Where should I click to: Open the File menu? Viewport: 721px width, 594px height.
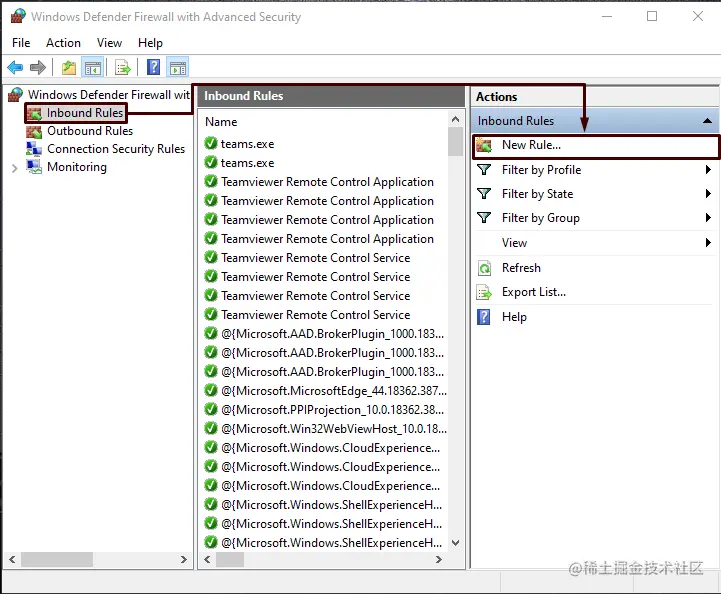point(21,43)
